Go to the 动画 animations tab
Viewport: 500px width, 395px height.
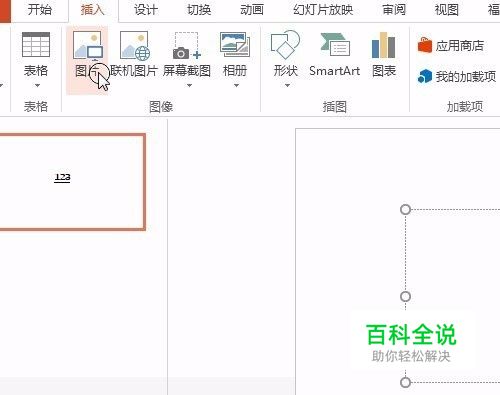click(252, 10)
